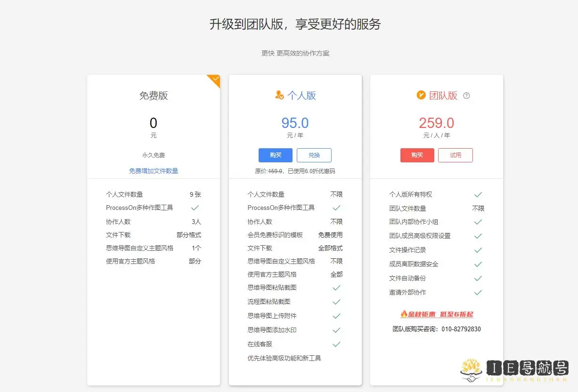Viewport: 578px width, 392px height.
Task: Open the help question mark next to 团队版
Action: point(466,96)
